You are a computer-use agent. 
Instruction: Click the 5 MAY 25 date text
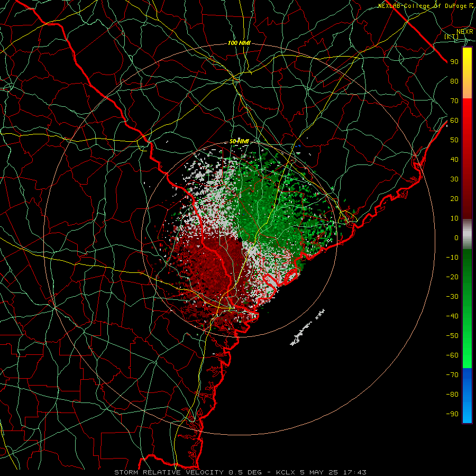[x=319, y=472]
